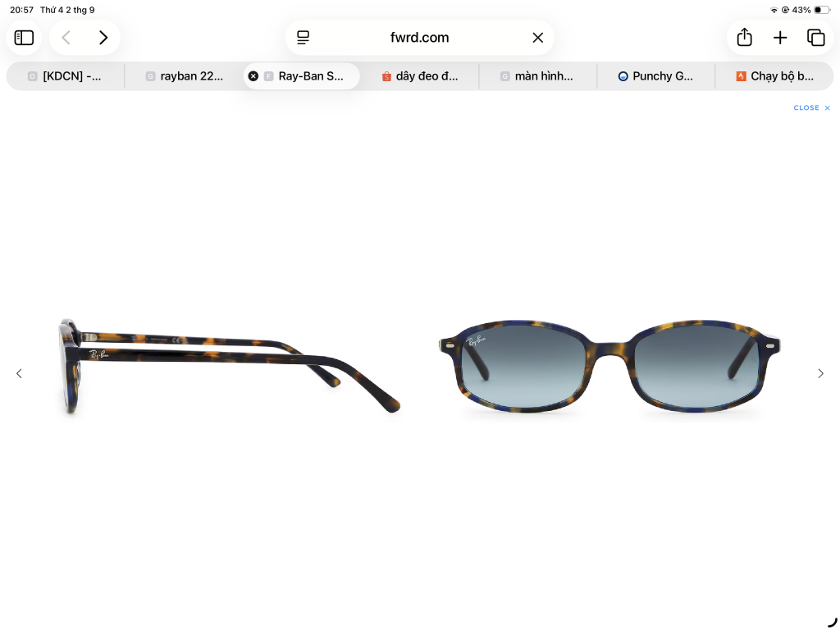Show the tab overview
The height and width of the screenshot is (630, 840).
coord(816,38)
